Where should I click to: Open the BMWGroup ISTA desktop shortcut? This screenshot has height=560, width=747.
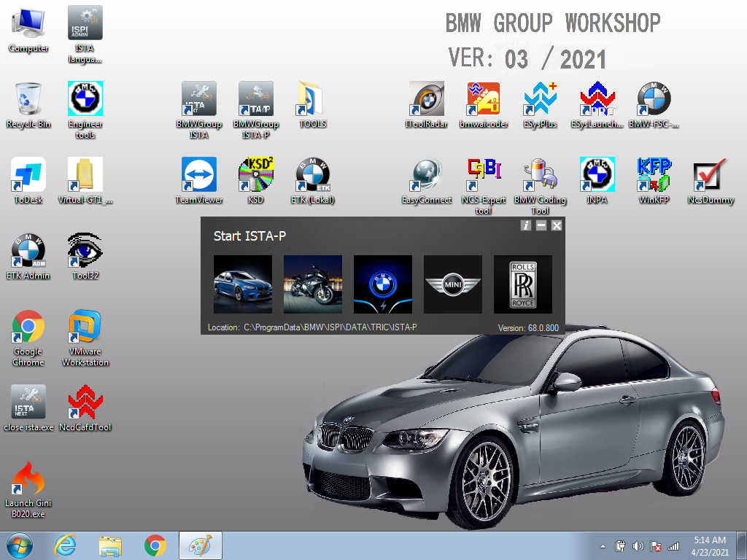pyautogui.click(x=199, y=100)
